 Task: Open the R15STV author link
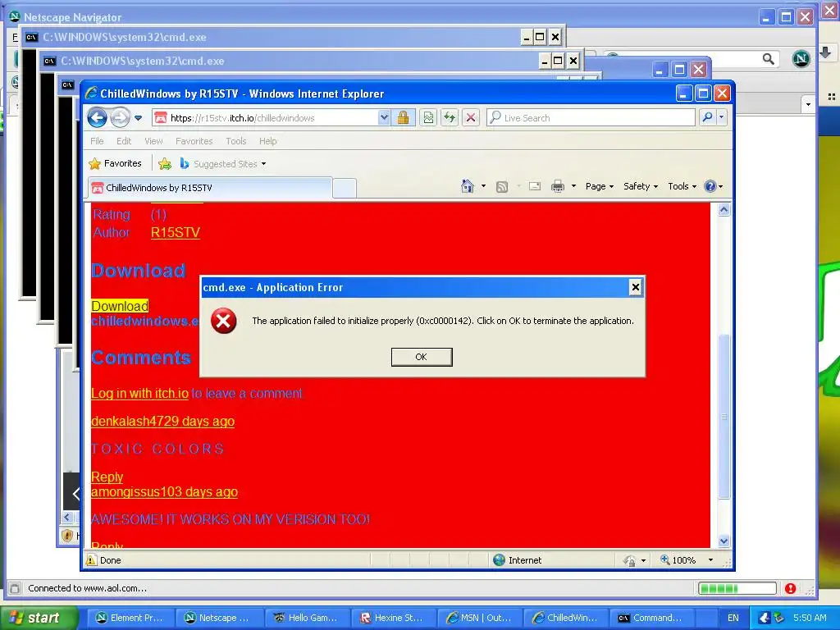(x=176, y=232)
